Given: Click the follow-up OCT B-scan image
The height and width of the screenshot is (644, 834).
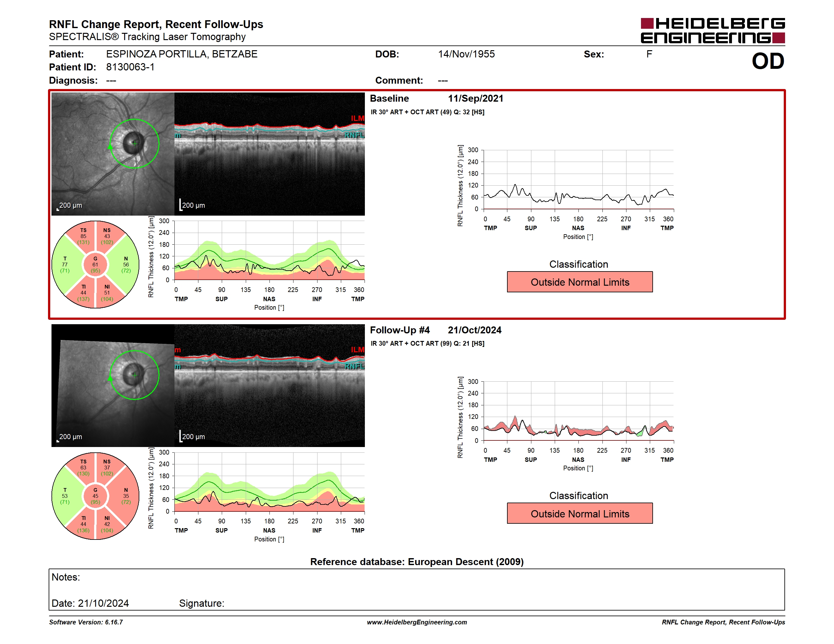Looking at the screenshot, I should tap(269, 385).
